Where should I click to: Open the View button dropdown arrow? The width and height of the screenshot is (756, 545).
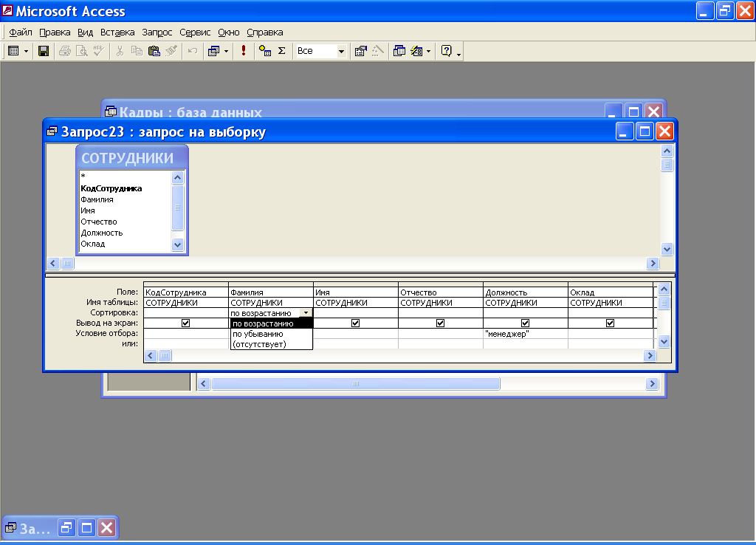coord(26,51)
